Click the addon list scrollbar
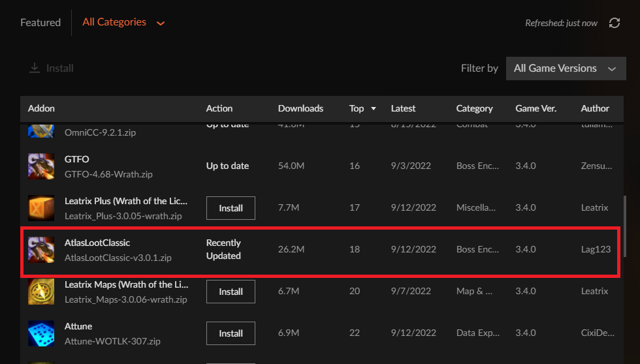 tap(624, 226)
